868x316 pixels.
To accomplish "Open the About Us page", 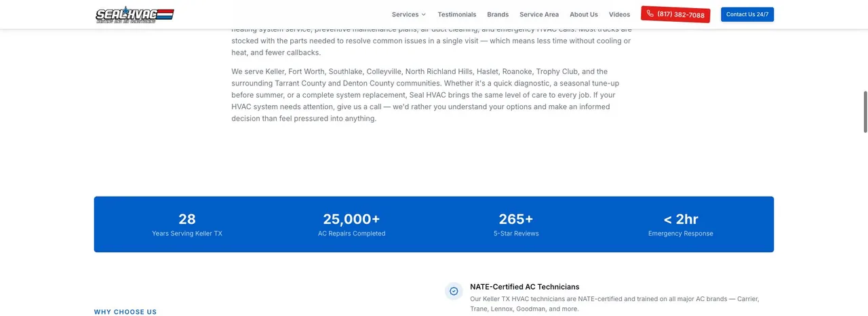I will (x=584, y=14).
